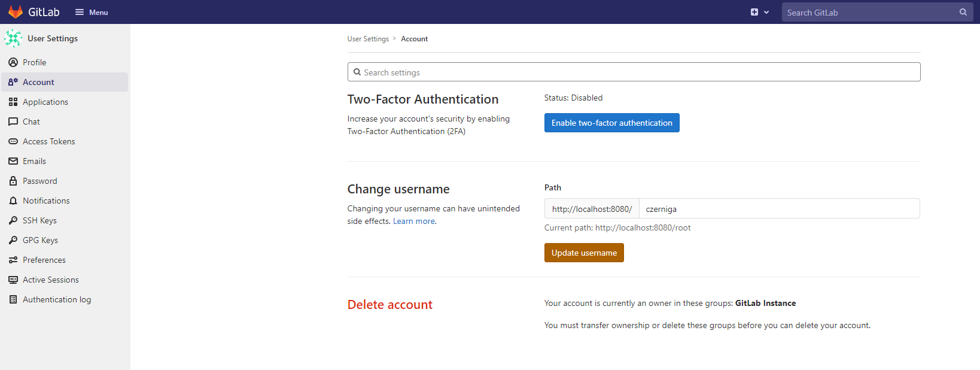
Task: Open Notifications settings
Action: coord(65,201)
